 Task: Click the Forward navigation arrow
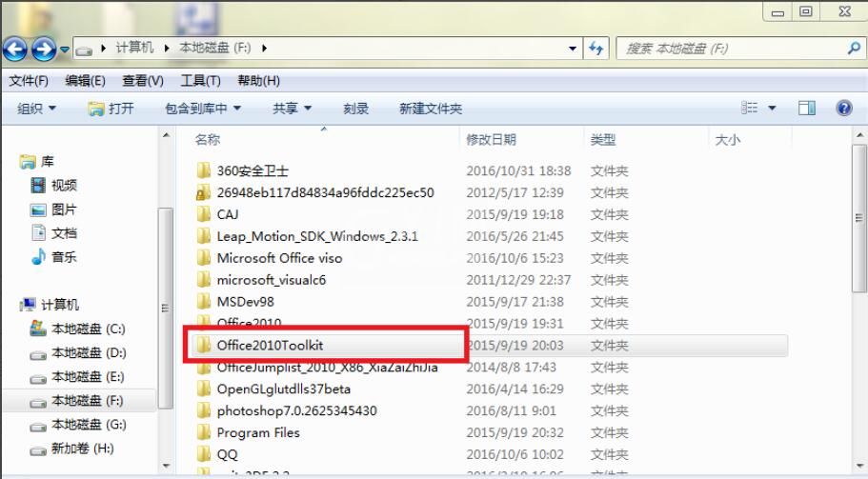(x=44, y=50)
